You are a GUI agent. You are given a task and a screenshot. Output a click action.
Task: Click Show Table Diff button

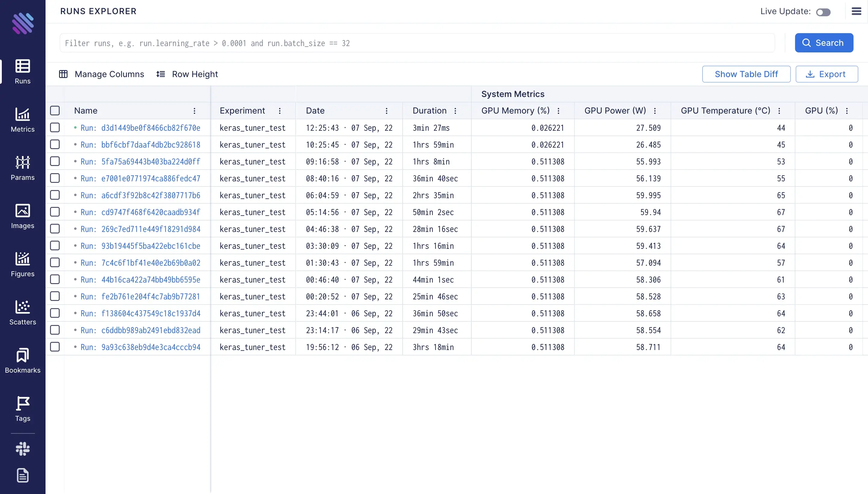tap(746, 74)
